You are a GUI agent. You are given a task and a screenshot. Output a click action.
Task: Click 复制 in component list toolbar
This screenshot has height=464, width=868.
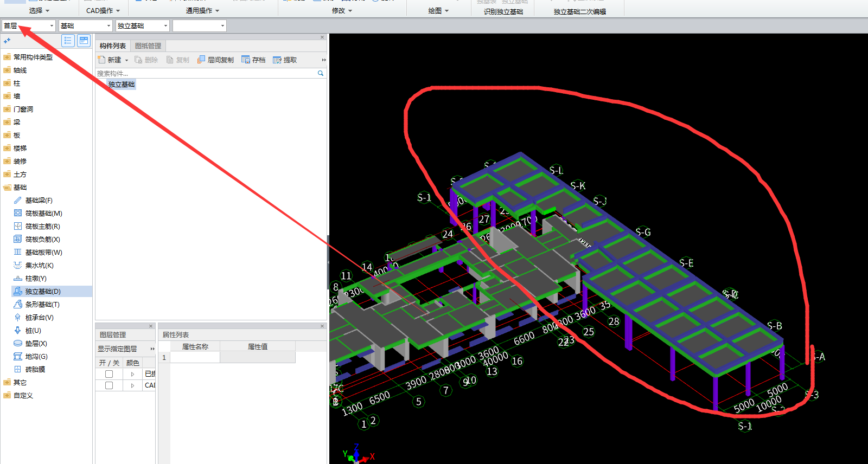click(178, 60)
